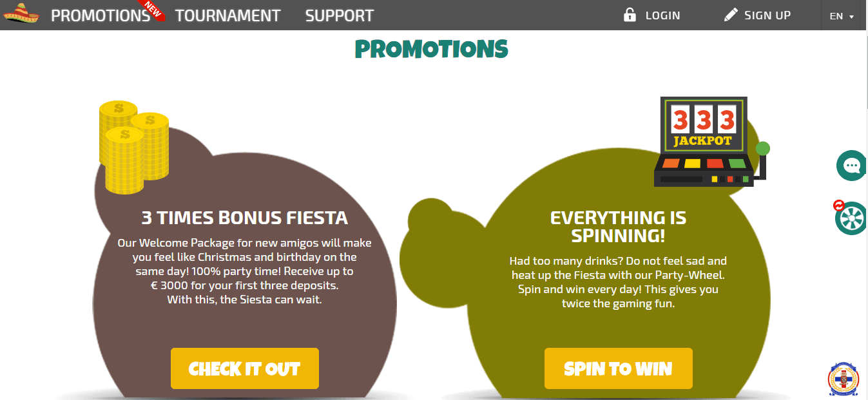Screen dimensions: 868x400
Task: Click the LOGIN link text
Action: [662, 15]
